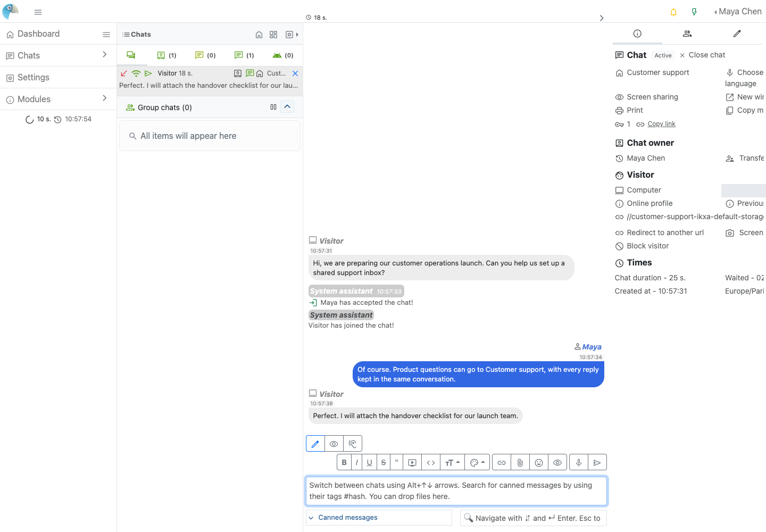Start voice recording with the microphone icon

click(579, 462)
